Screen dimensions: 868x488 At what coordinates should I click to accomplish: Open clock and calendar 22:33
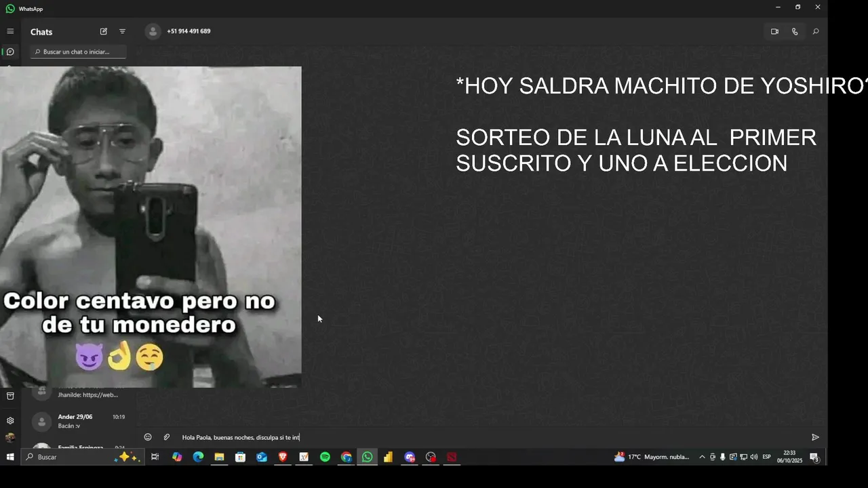click(789, 457)
